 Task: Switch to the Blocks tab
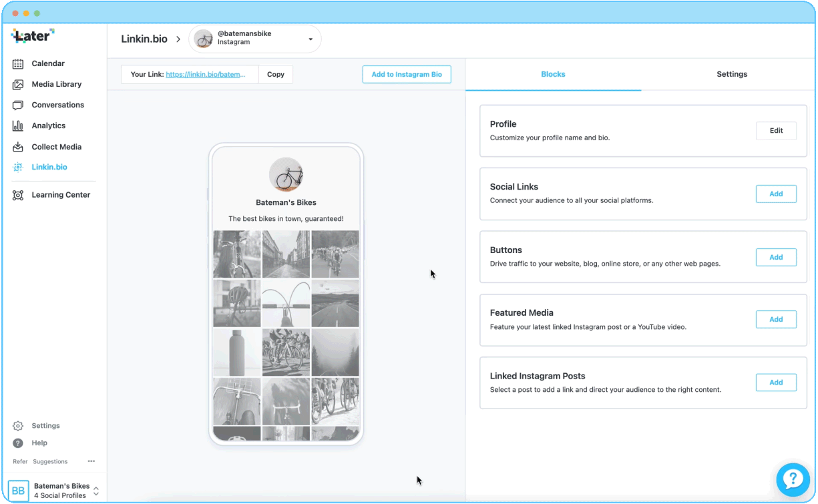tap(553, 74)
